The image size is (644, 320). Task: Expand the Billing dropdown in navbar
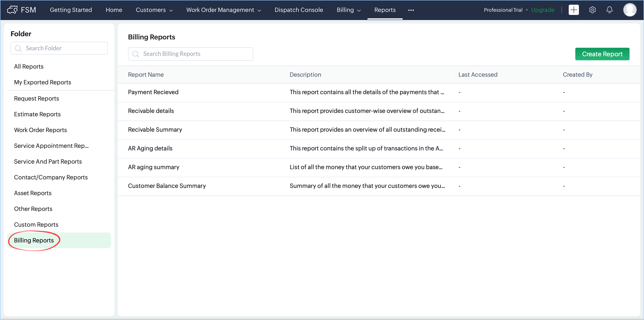point(349,10)
